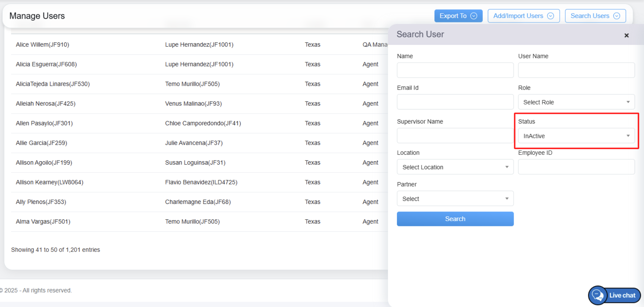Select the Alice Willem(JF910) row
Viewport: 644px width, 307px height.
click(x=42, y=45)
